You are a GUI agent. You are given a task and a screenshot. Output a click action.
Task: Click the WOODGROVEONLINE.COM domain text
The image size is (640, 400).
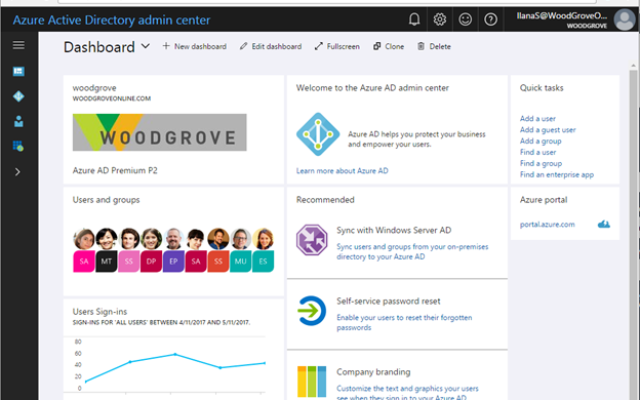(x=111, y=98)
